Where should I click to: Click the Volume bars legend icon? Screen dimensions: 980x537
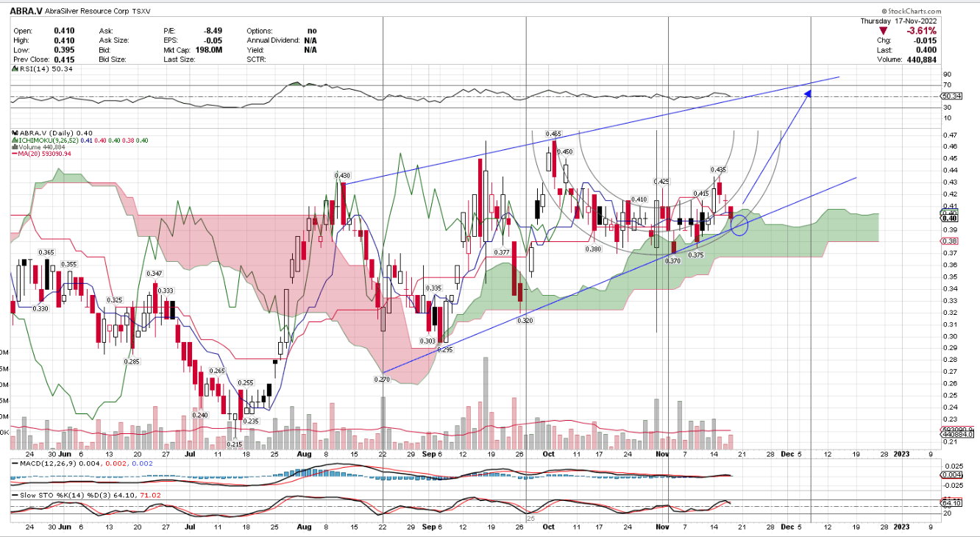(x=14, y=147)
